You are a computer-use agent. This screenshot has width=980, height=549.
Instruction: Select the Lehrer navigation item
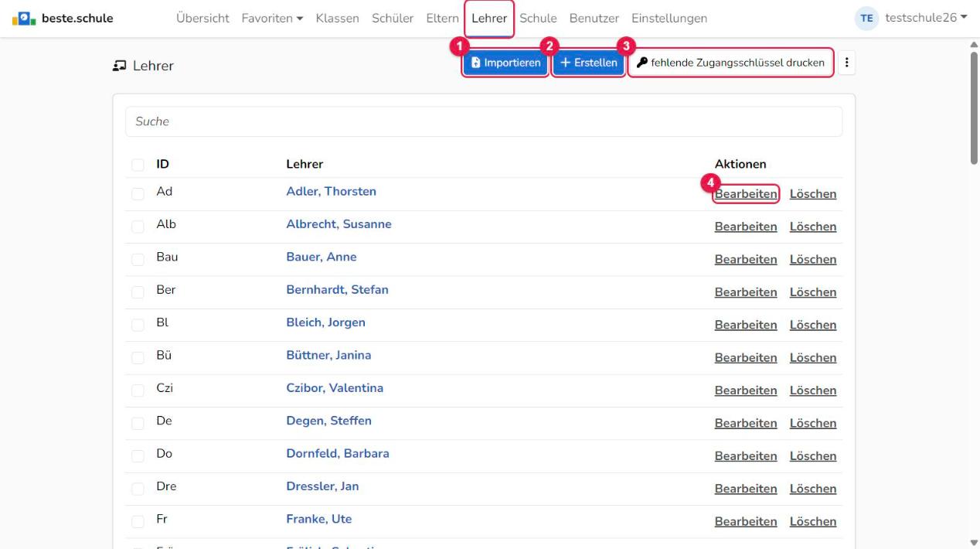pos(489,18)
